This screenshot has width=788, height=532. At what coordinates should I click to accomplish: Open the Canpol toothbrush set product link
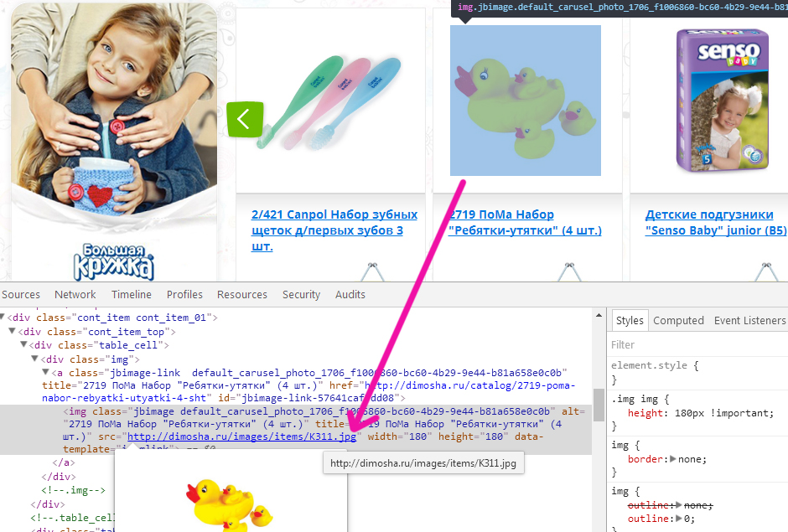(334, 230)
